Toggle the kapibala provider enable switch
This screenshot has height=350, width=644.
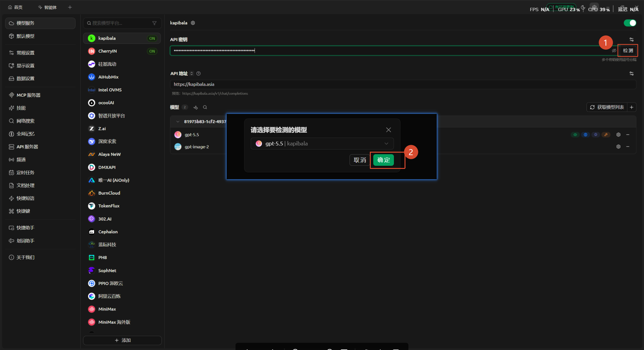coord(630,23)
